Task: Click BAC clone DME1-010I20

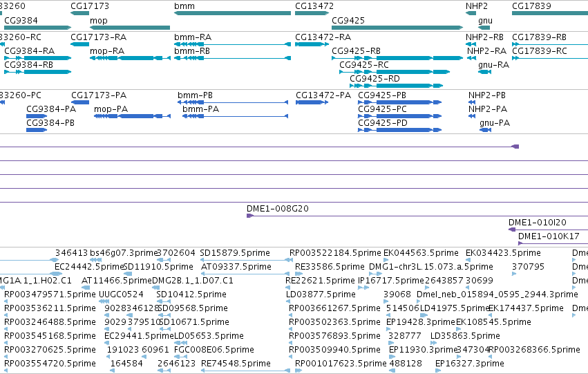Action: pos(548,230)
